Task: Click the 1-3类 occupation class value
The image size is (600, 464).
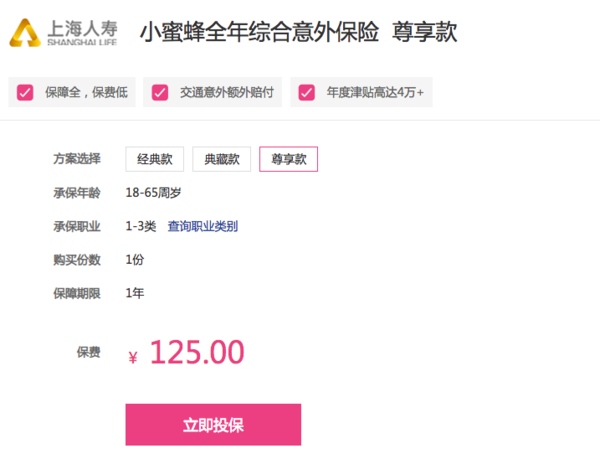Action: (141, 226)
